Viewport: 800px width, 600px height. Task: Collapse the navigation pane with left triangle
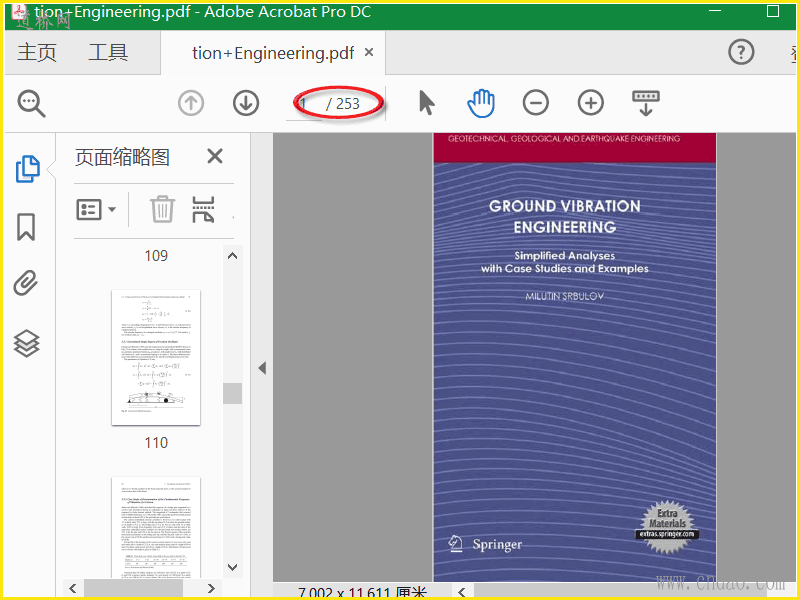tap(262, 368)
